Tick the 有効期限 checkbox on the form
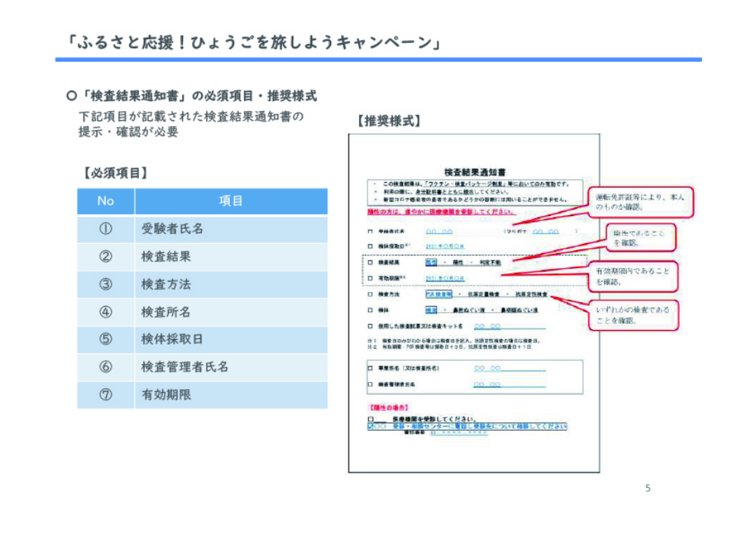 point(370,278)
